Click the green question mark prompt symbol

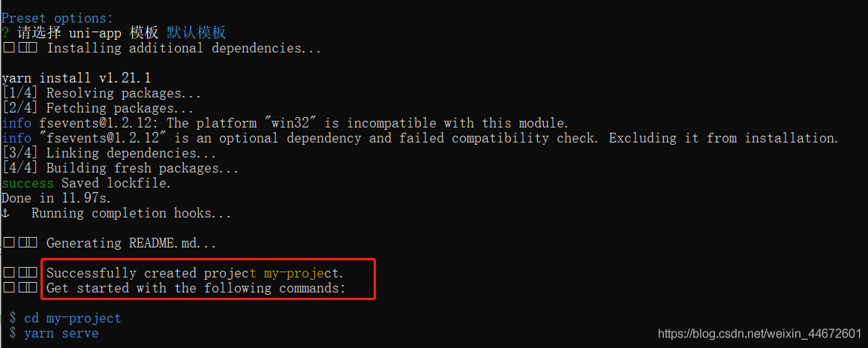pyautogui.click(x=5, y=33)
